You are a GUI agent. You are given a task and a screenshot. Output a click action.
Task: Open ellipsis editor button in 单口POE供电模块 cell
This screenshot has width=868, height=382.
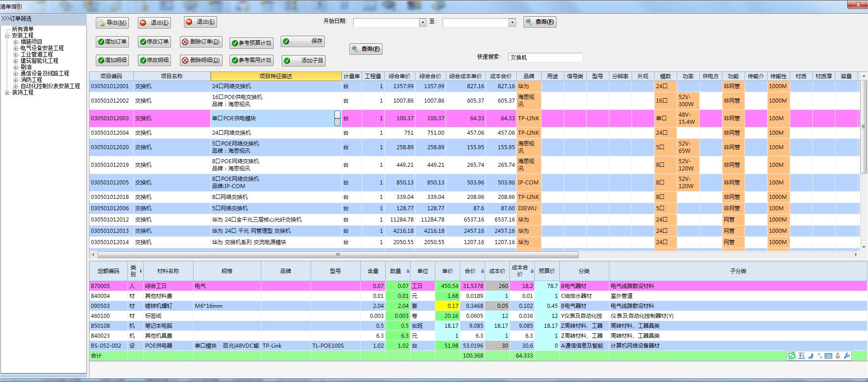pos(337,118)
